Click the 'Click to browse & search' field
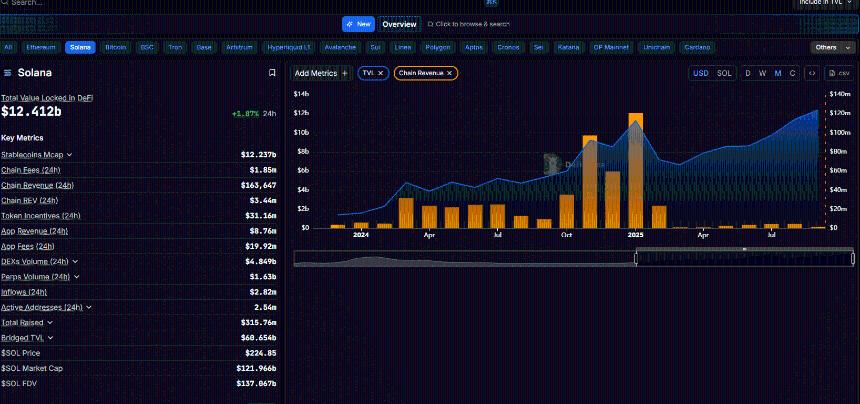Image resolution: width=860 pixels, height=404 pixels. tap(468, 24)
